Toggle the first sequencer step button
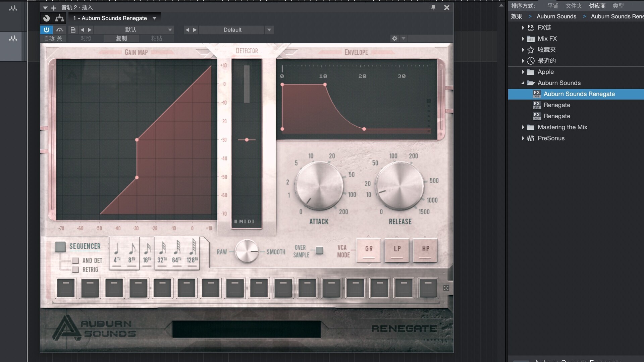 66,288
